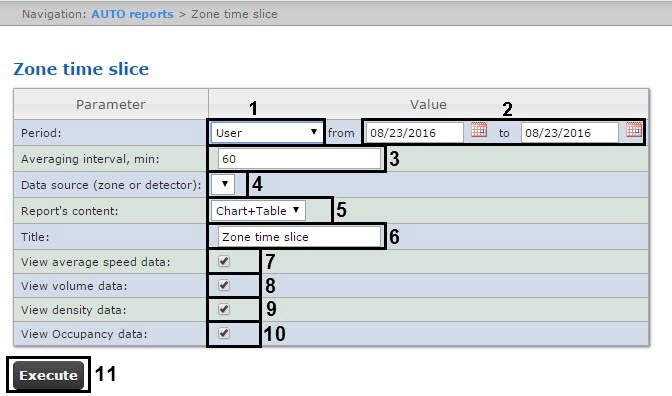Click the Execute button
Viewport: 672px width, 396px height.
pyautogui.click(x=48, y=375)
